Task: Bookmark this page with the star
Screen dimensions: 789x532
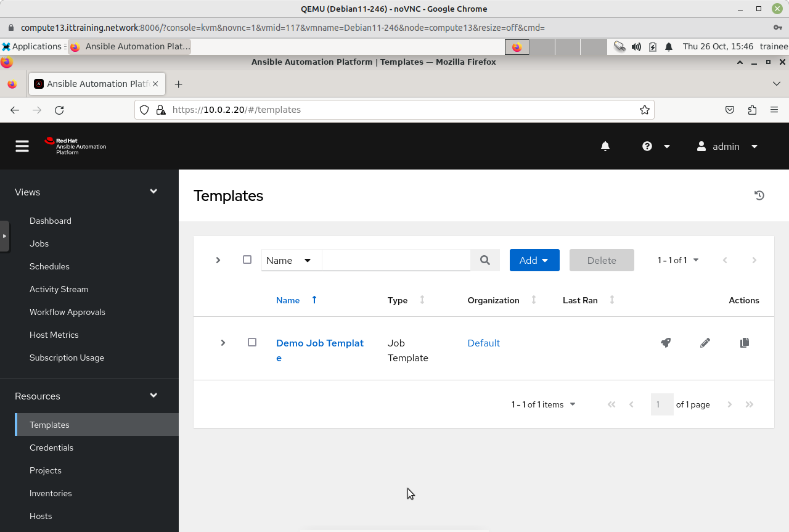Action: (645, 110)
